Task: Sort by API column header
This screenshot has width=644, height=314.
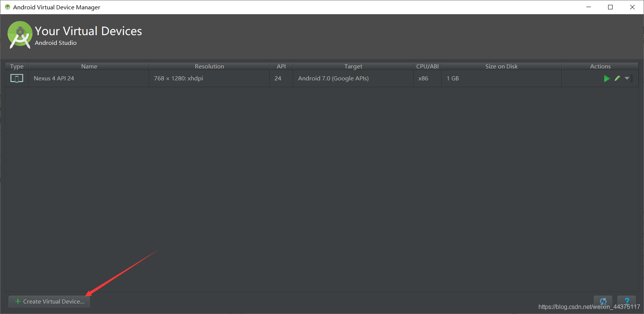Action: (281, 66)
